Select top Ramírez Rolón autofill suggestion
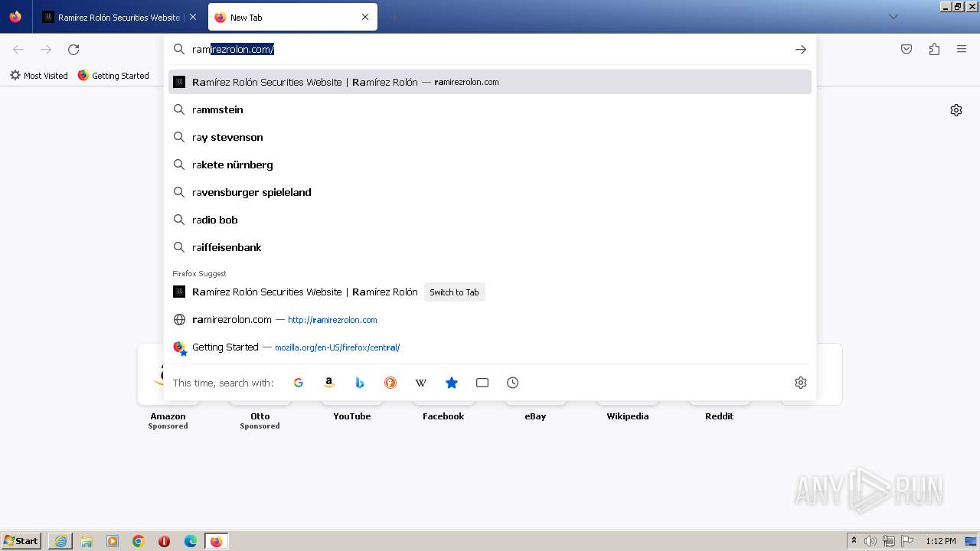This screenshot has height=551, width=980. click(490, 82)
